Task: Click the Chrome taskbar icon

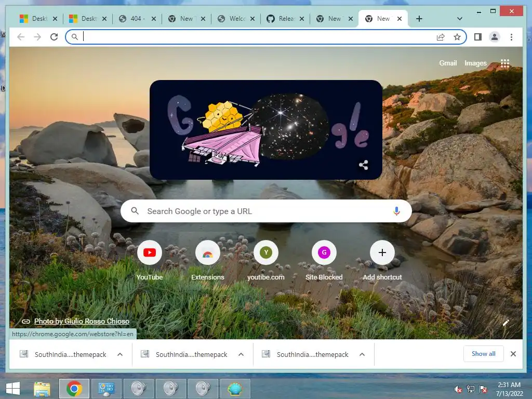Action: tap(74, 389)
